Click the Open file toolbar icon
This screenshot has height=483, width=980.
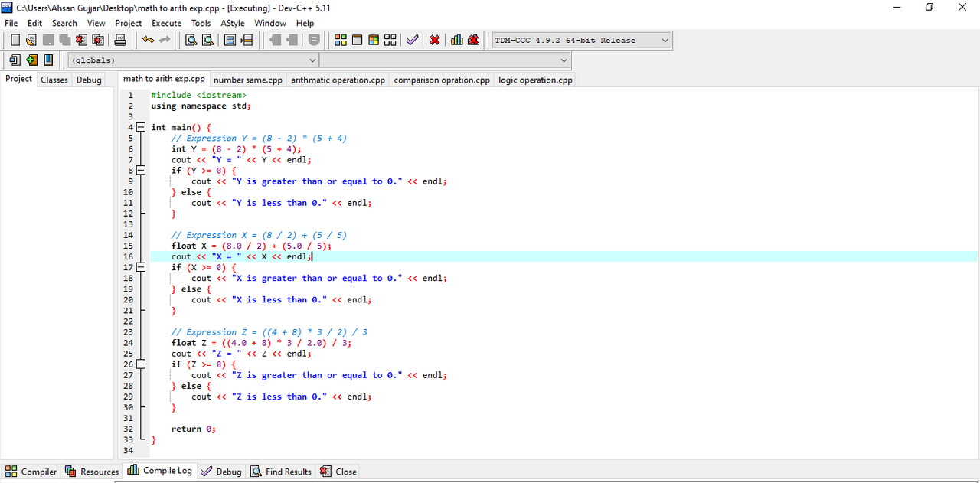pyautogui.click(x=31, y=40)
